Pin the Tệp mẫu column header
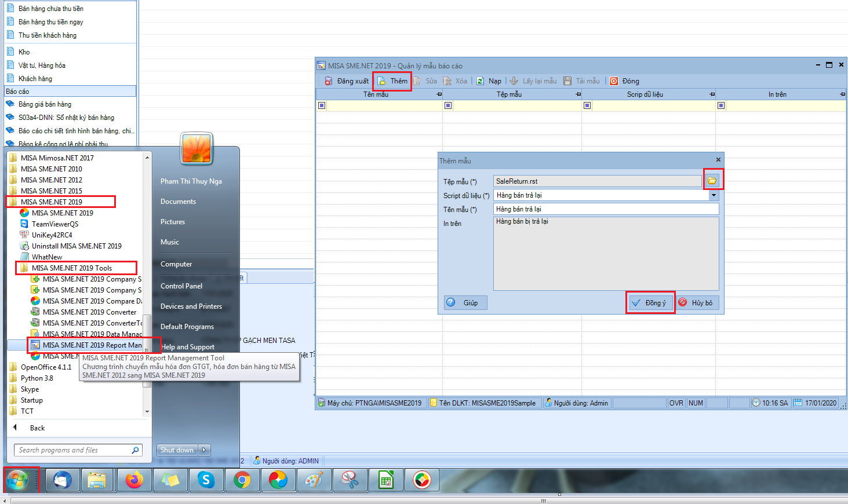This screenshot has height=504, width=848. 578,94
